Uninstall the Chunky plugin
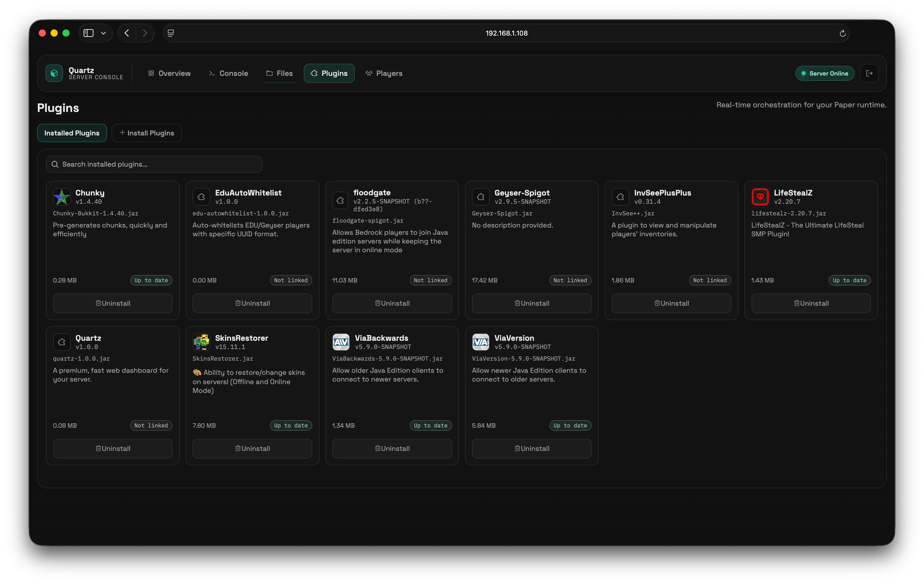The height and width of the screenshot is (584, 924). pos(113,303)
